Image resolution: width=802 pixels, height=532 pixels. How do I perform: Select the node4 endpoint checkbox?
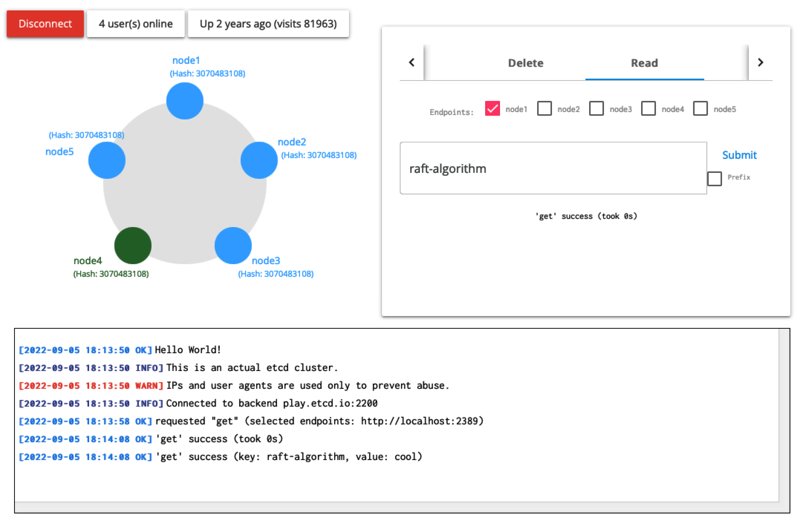pyautogui.click(x=648, y=109)
